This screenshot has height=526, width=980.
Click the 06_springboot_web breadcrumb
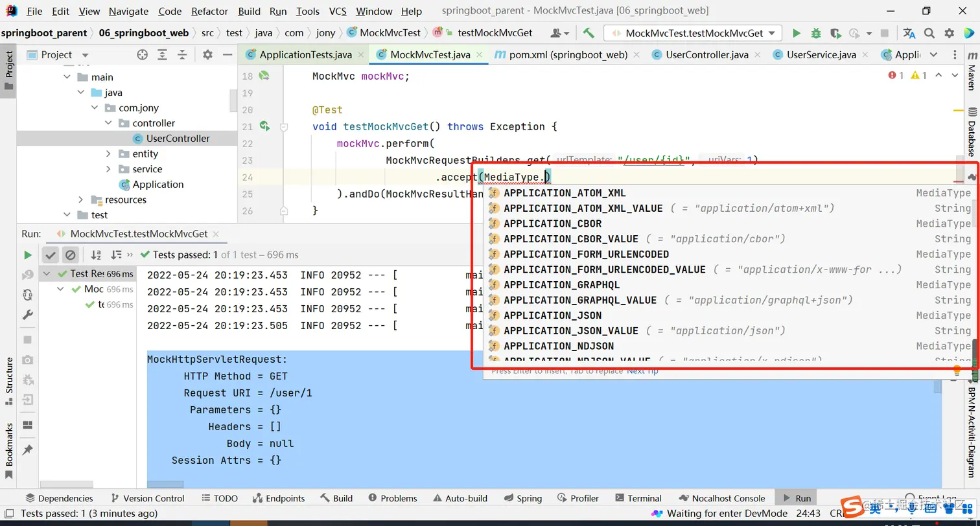(144, 33)
